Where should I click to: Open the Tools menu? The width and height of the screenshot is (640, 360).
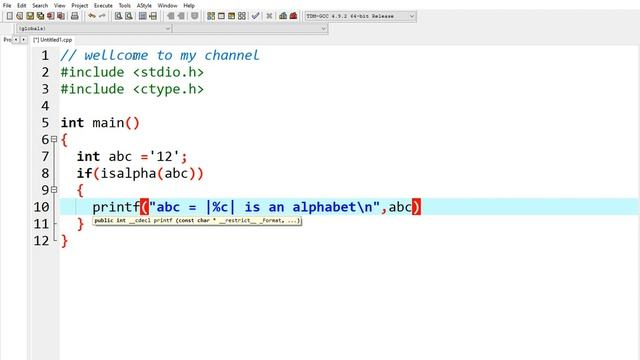click(x=124, y=5)
